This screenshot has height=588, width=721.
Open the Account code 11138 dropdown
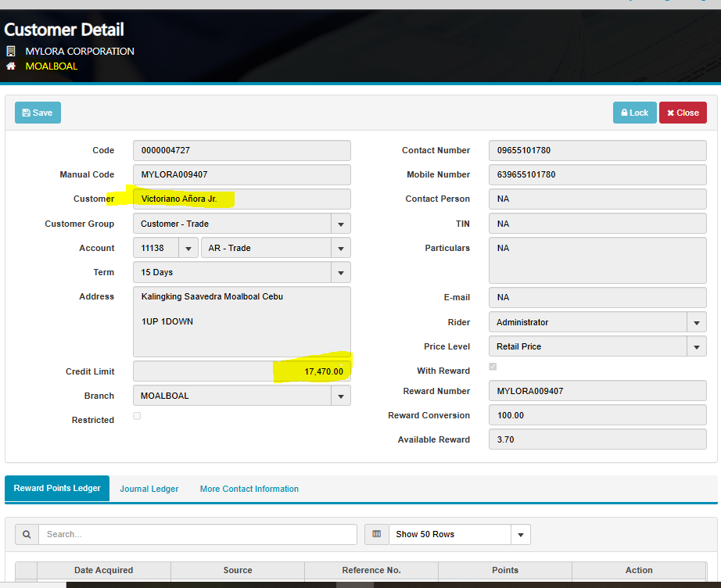(188, 248)
